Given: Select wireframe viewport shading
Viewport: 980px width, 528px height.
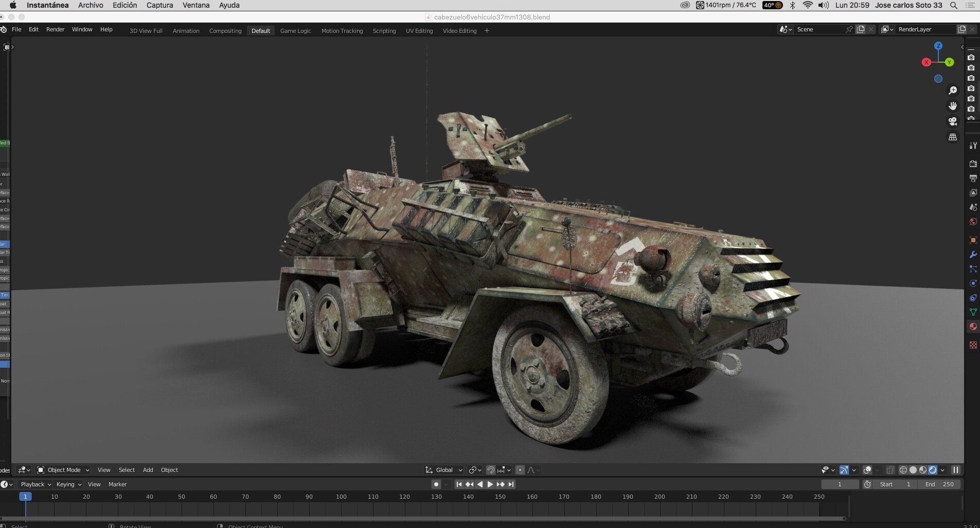Looking at the screenshot, I should click(x=903, y=470).
